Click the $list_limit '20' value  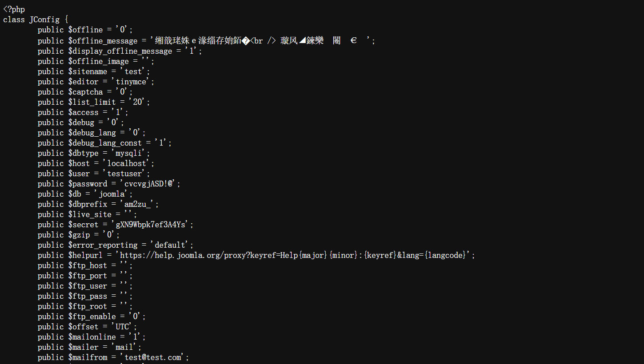[x=139, y=102]
